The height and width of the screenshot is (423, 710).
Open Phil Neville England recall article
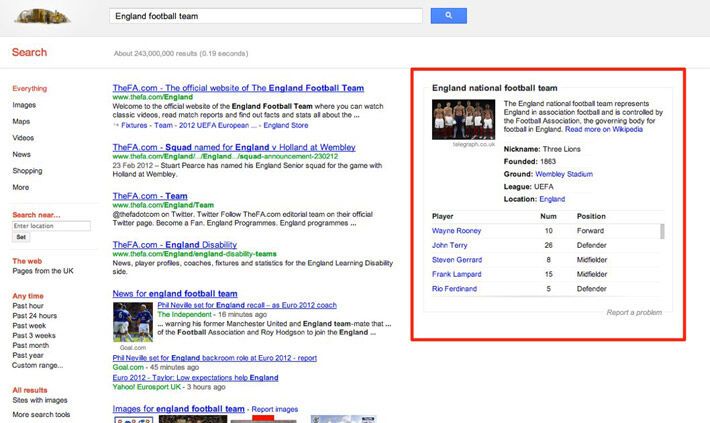click(247, 305)
